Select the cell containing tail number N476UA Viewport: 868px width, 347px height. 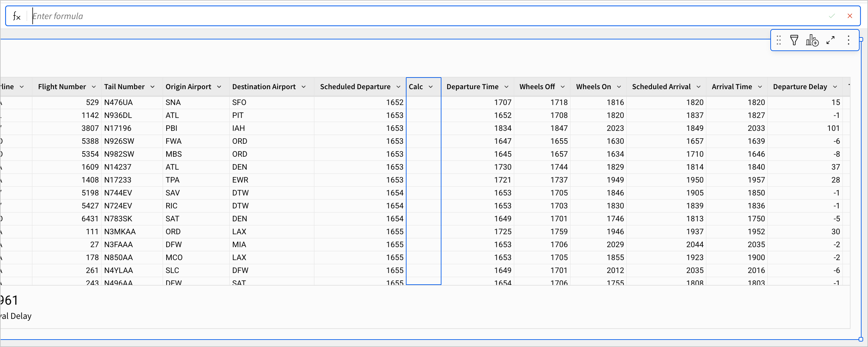click(x=131, y=102)
